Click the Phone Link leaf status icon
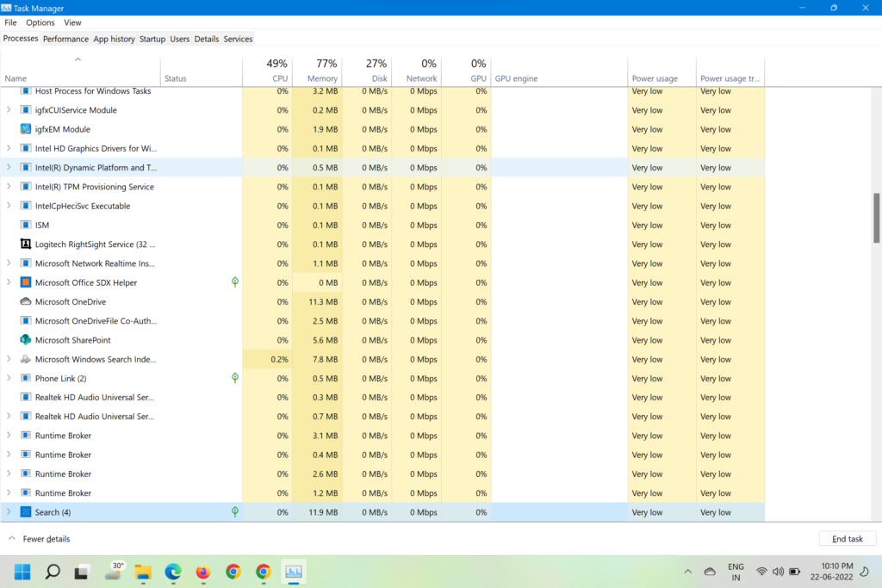882x588 pixels. pyautogui.click(x=235, y=378)
